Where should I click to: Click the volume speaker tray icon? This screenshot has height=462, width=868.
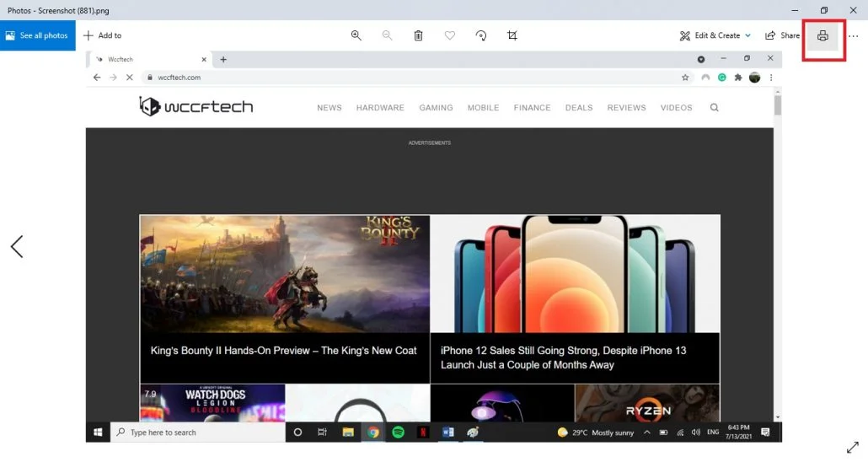coord(696,432)
